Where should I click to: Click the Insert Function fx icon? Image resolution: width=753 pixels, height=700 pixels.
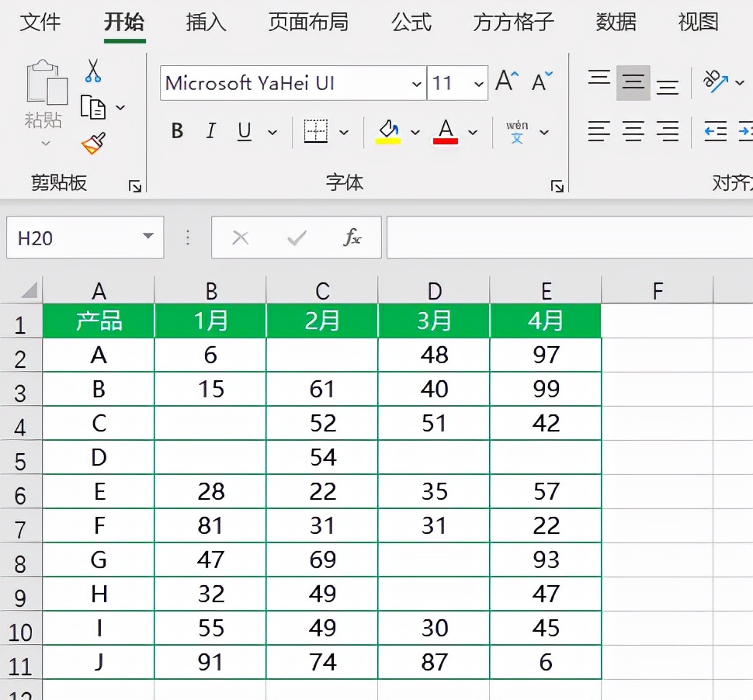pyautogui.click(x=354, y=237)
